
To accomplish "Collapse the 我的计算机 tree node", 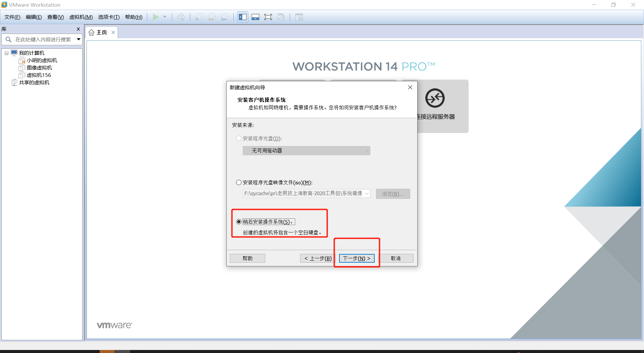I will point(6,53).
